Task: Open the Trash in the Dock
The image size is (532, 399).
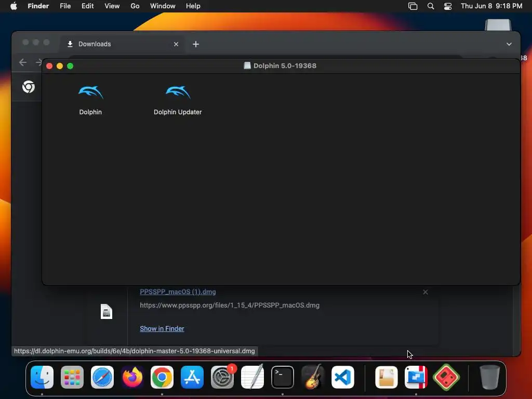Action: 489,377
